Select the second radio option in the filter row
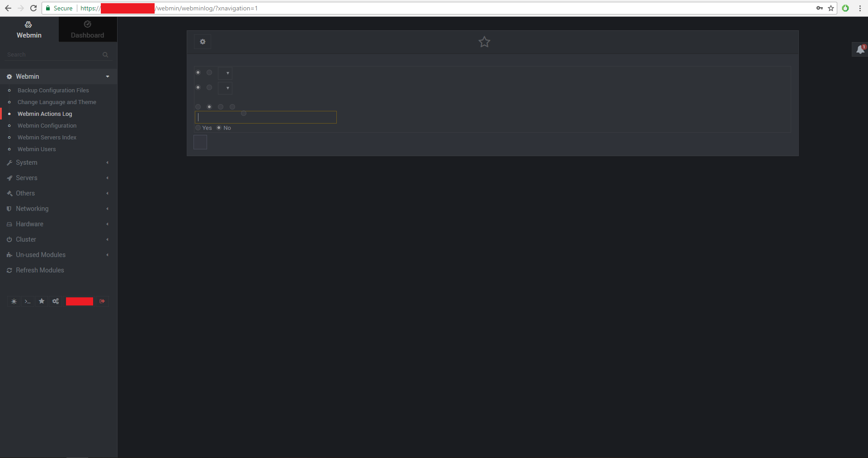 coord(209,107)
